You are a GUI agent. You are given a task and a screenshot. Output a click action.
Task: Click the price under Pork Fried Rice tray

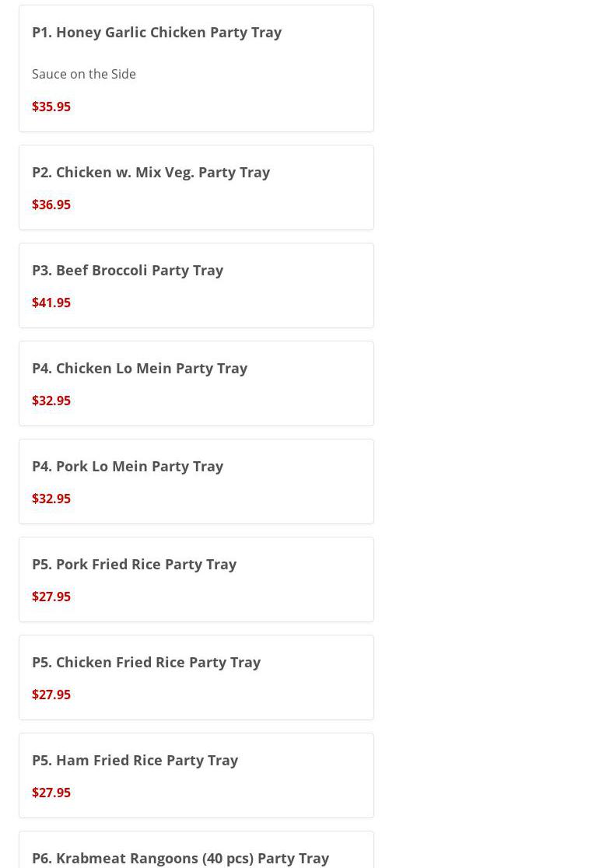coord(51,597)
